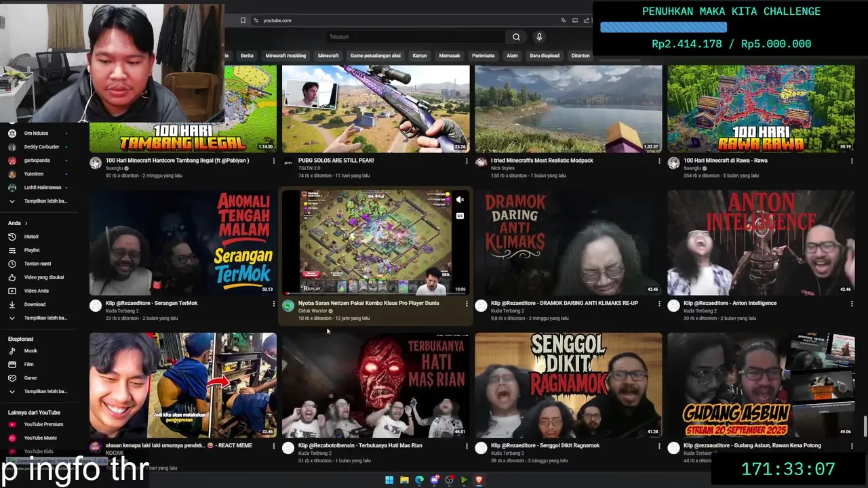Open Dramok Daring Anti Klimaks thumbnail
Screen dimensions: 868x488
pyautogui.click(x=568, y=243)
